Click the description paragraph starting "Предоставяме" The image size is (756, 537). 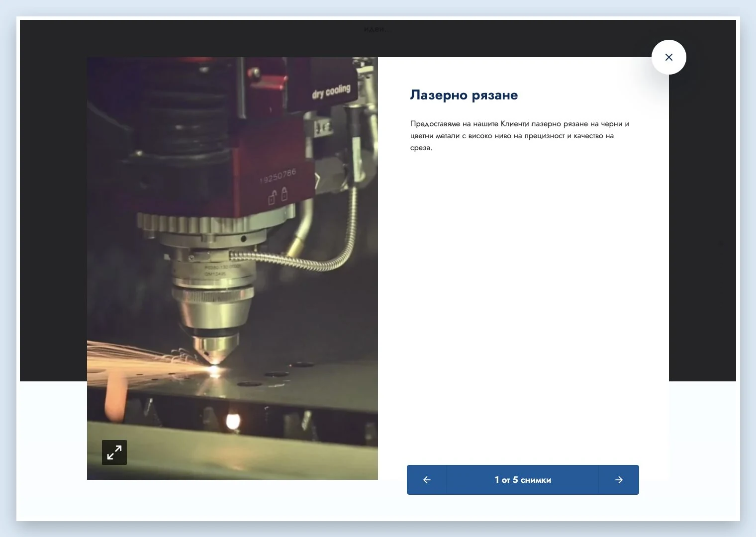tap(520, 136)
